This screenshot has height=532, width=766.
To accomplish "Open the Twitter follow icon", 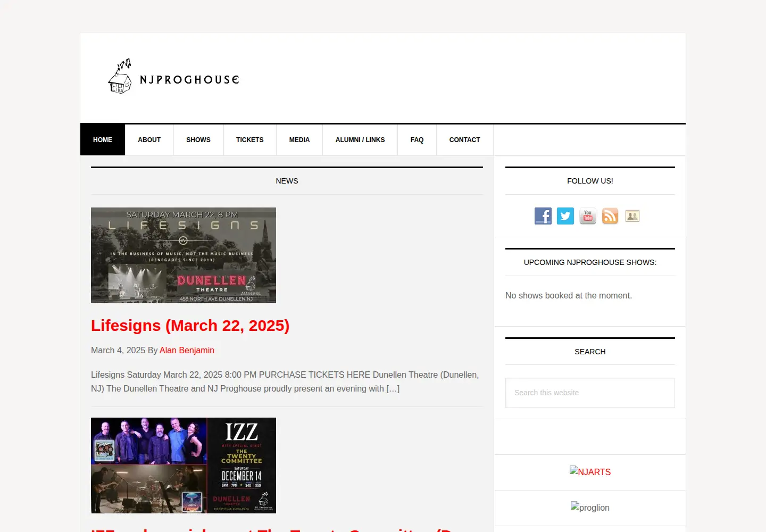I will click(x=565, y=216).
